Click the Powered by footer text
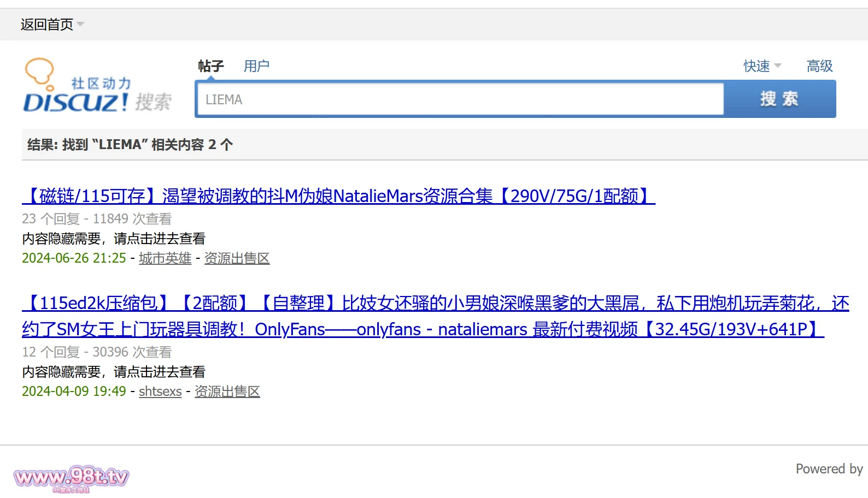868x498 pixels. (x=829, y=469)
